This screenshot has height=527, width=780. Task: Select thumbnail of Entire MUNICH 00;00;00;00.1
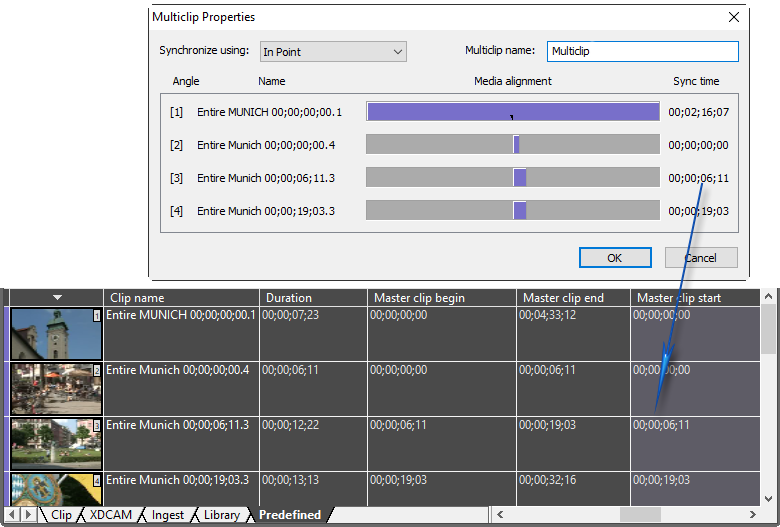[x=56, y=334]
